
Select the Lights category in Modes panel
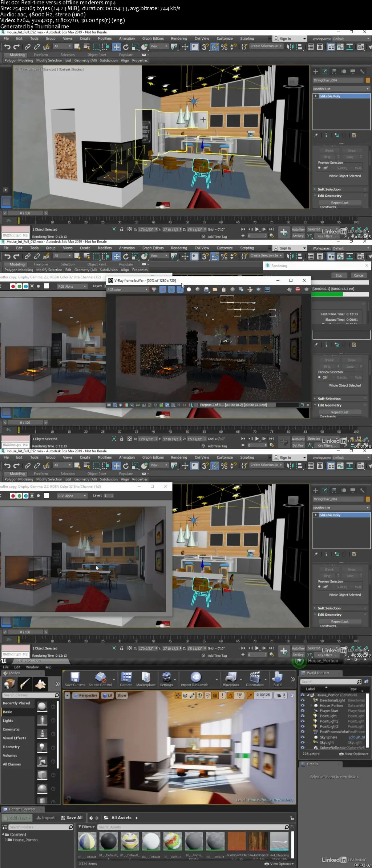[8, 720]
